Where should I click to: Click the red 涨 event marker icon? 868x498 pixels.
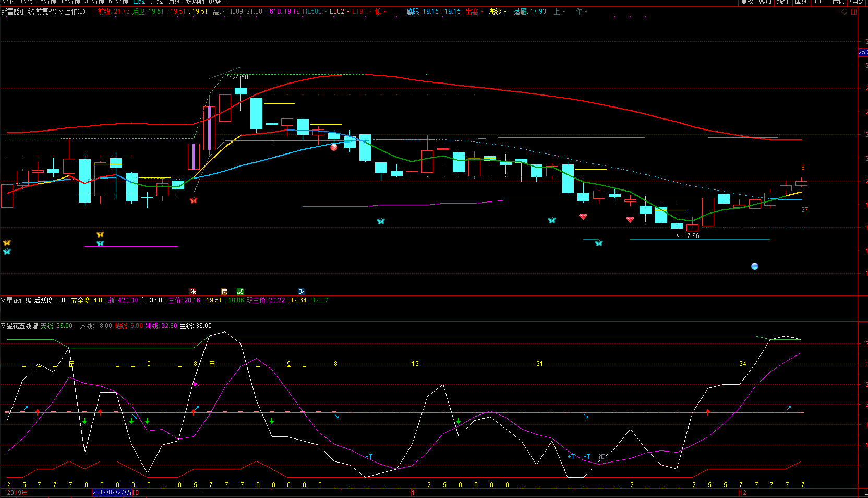pyautogui.click(x=192, y=292)
